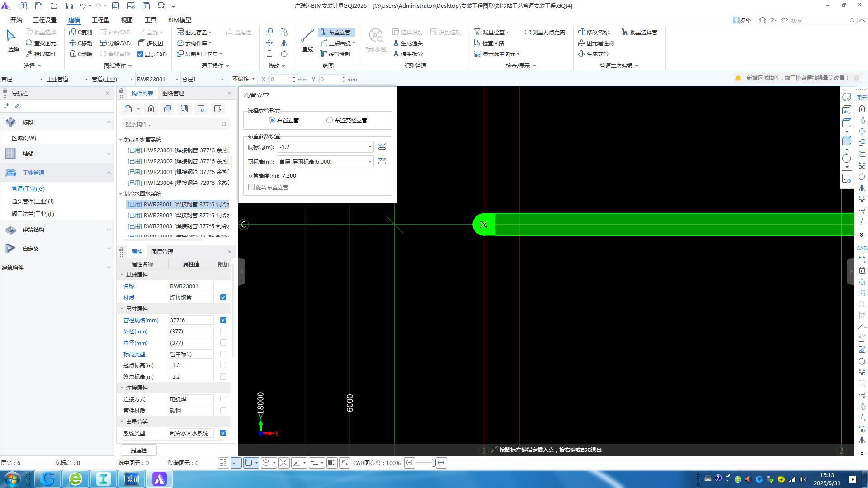Click the 提属性 button below properties

click(x=139, y=450)
